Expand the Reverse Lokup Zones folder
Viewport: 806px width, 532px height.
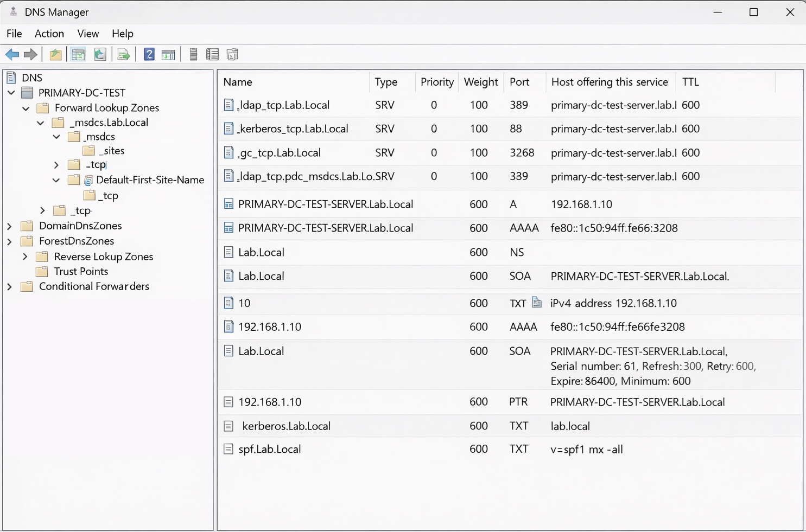pos(25,257)
